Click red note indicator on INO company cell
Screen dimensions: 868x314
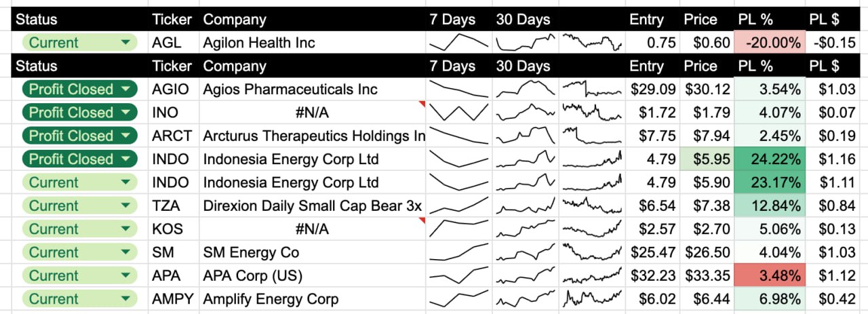422,104
